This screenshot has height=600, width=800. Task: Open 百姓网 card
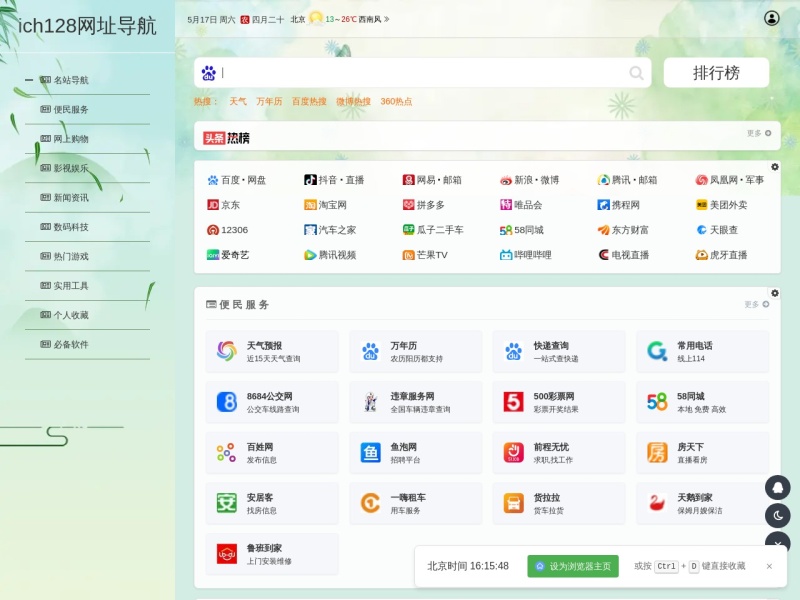(x=272, y=453)
